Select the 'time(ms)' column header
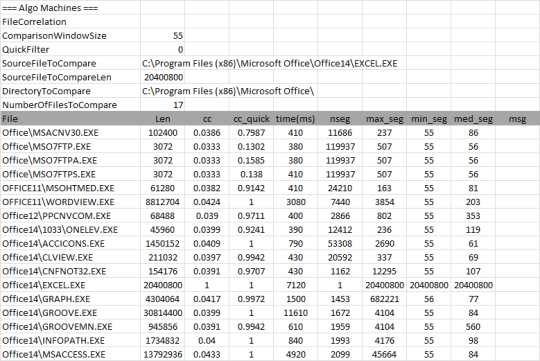 pos(295,119)
